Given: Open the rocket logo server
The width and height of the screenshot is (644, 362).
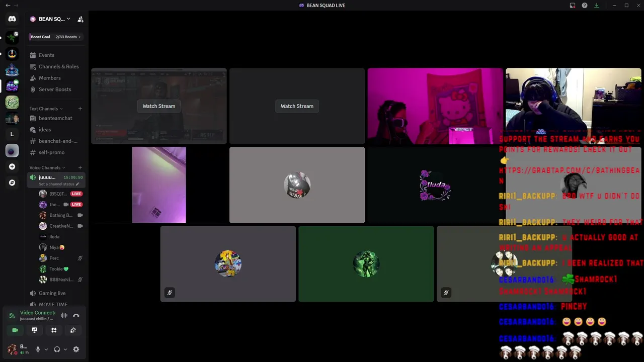Looking at the screenshot, I should tap(12, 54).
